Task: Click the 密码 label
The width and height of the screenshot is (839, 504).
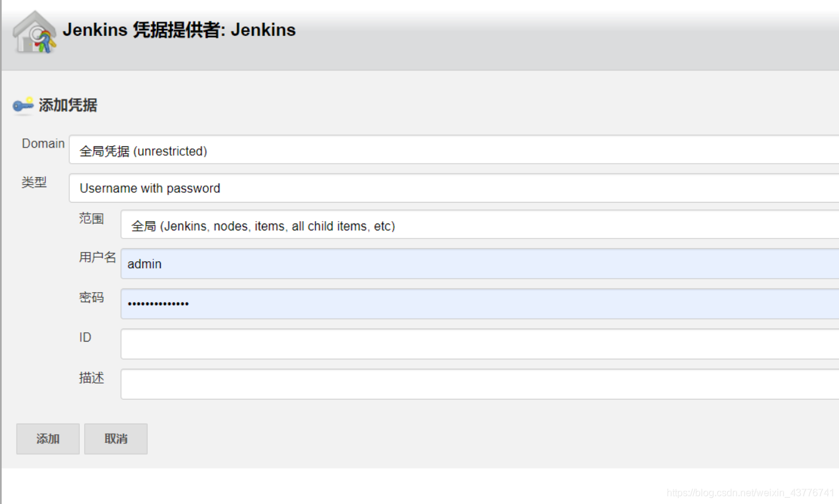Action: click(91, 297)
